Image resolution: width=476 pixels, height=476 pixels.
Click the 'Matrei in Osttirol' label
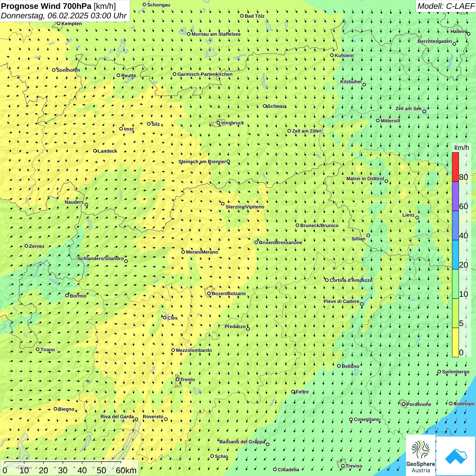click(x=365, y=178)
